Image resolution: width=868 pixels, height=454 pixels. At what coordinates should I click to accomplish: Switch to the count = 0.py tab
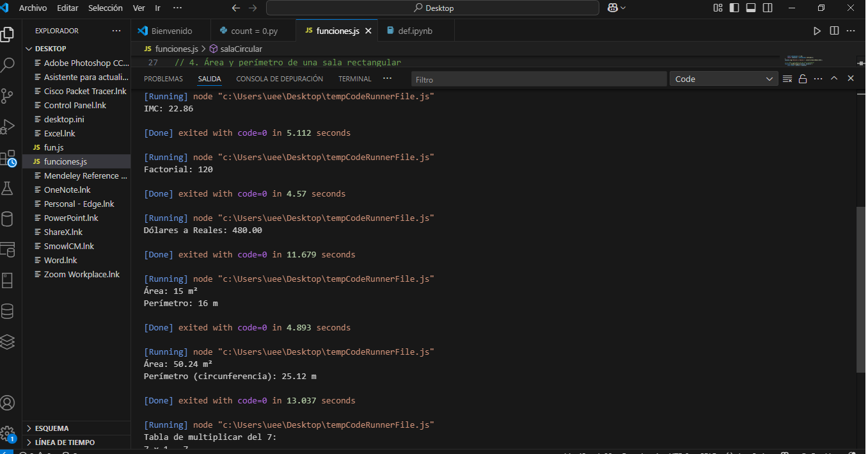click(253, 31)
